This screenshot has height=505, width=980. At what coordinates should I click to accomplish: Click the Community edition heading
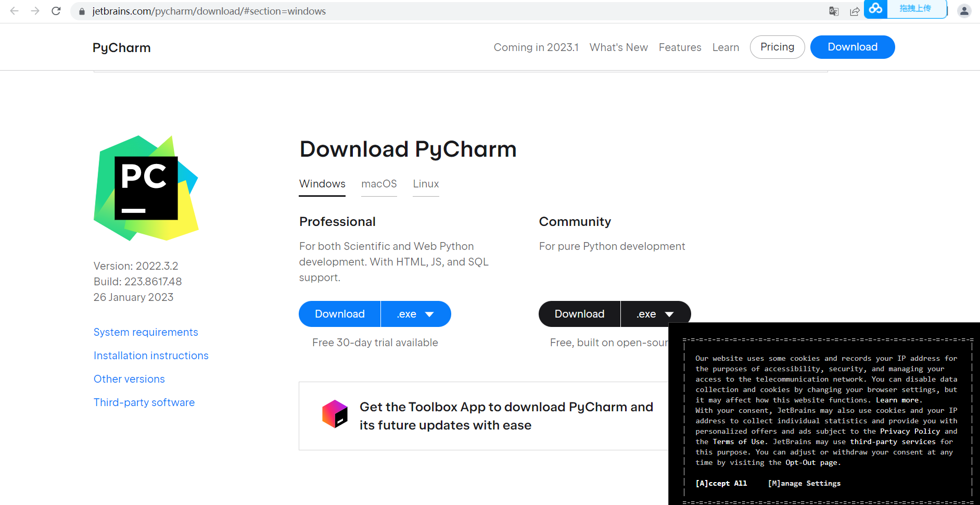click(575, 222)
